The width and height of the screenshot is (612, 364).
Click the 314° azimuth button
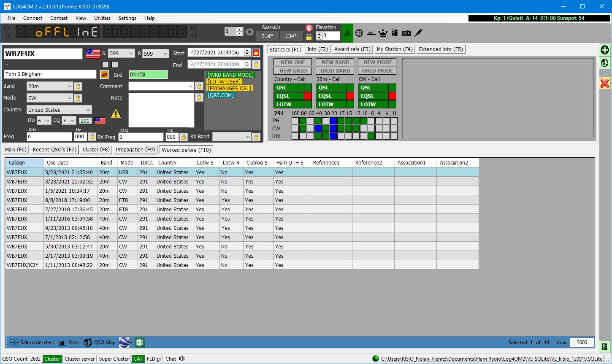click(268, 36)
